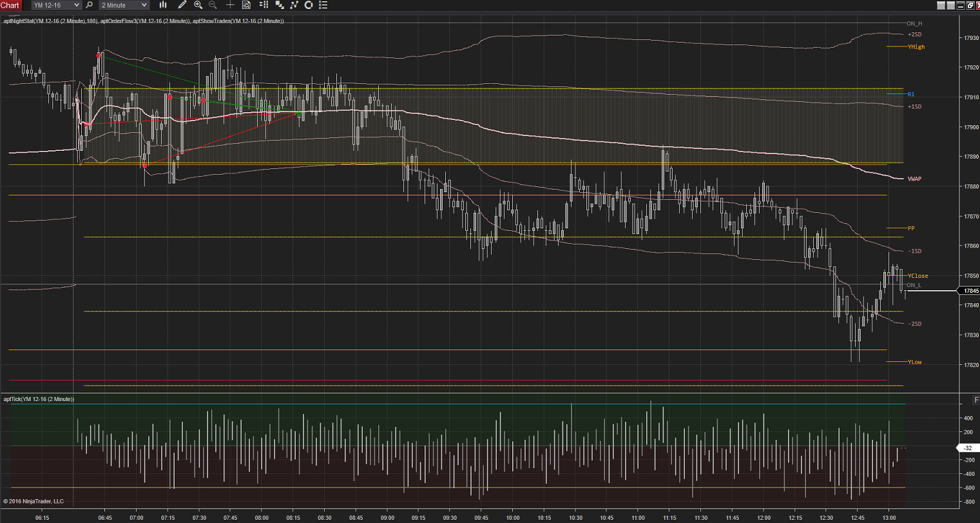Click the 400 tick panel axis label
Screen dimensions: 980x523
pos(968,418)
